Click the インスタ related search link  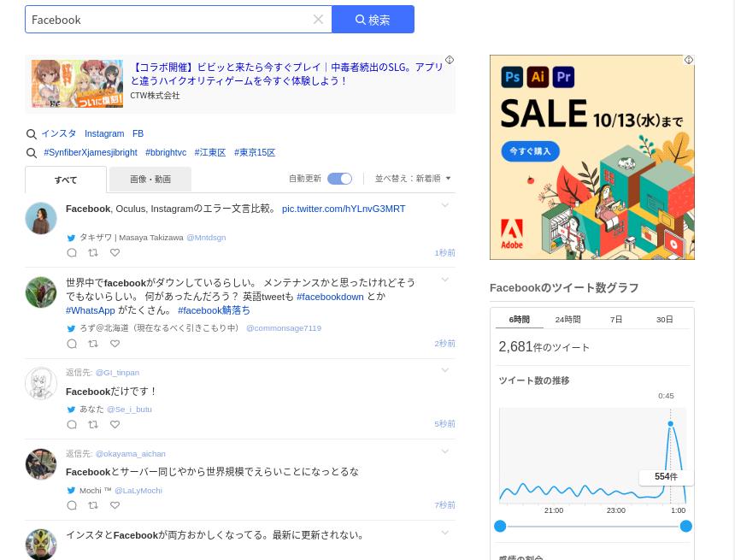(59, 133)
